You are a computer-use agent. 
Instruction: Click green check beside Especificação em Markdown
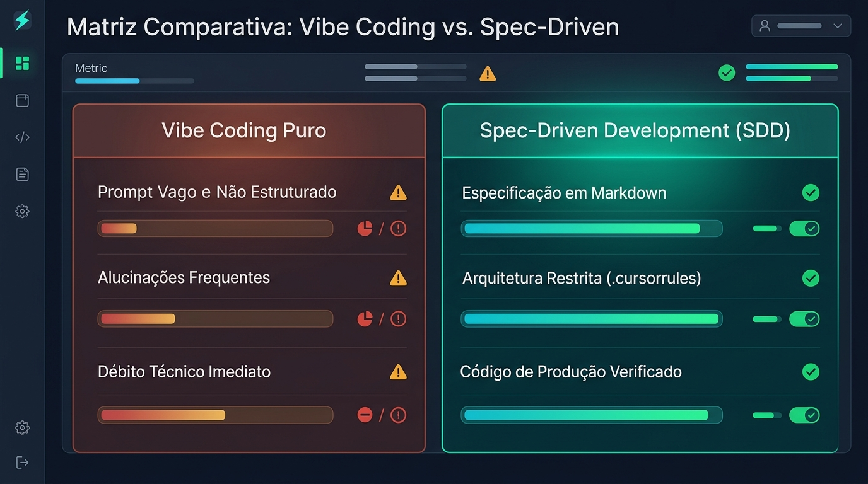[x=811, y=192]
